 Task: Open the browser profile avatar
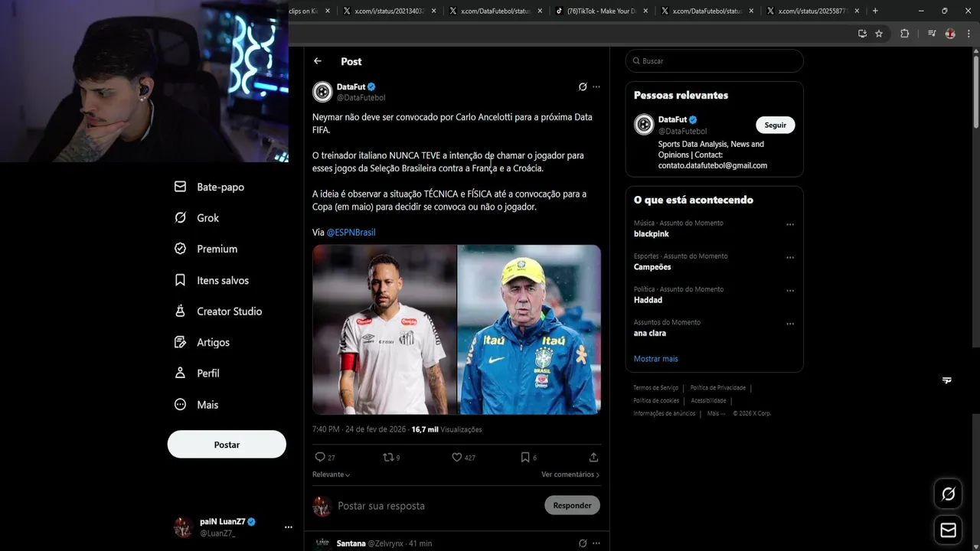click(x=950, y=34)
